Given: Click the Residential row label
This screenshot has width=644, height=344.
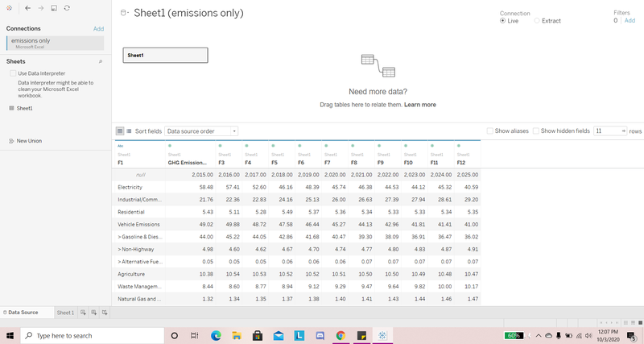Looking at the screenshot, I should 131,212.
